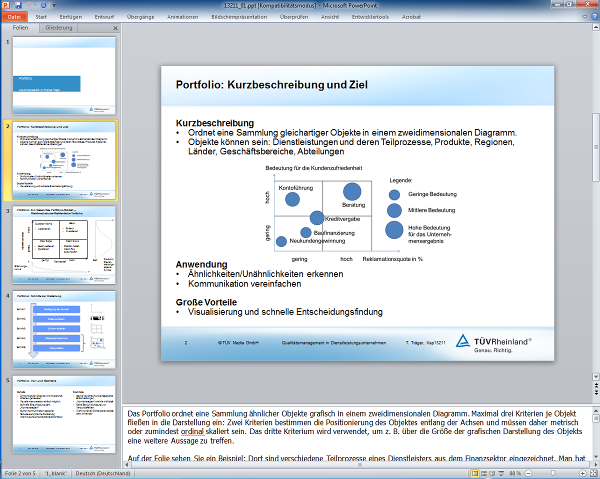Image resolution: width=600 pixels, height=479 pixels.
Task: Switch to the Einfügen ribbon tab
Action: [71, 17]
